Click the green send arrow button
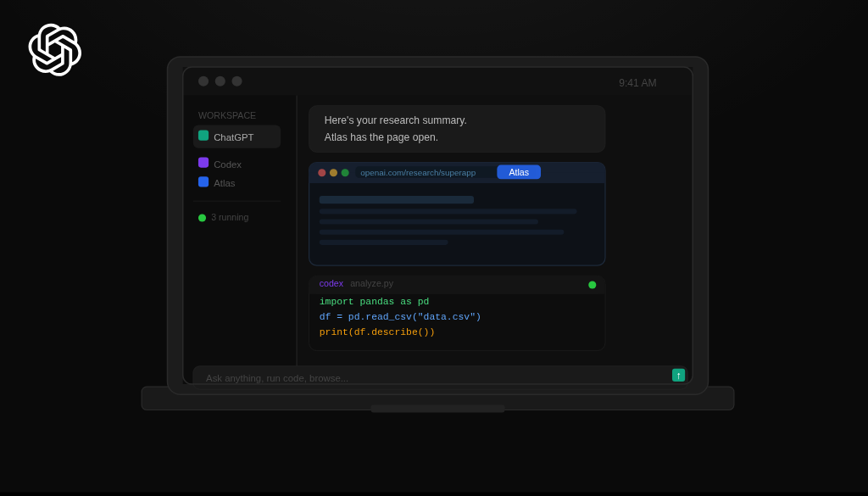 point(678,375)
